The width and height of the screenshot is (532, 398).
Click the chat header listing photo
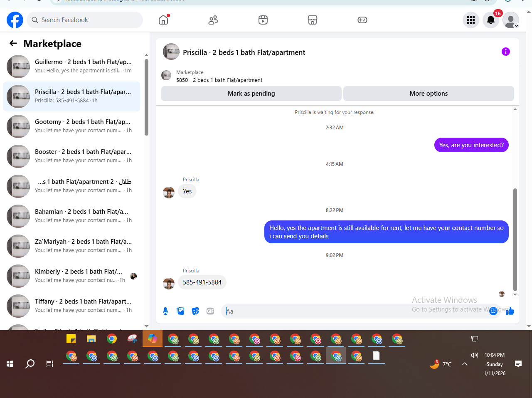(x=171, y=52)
